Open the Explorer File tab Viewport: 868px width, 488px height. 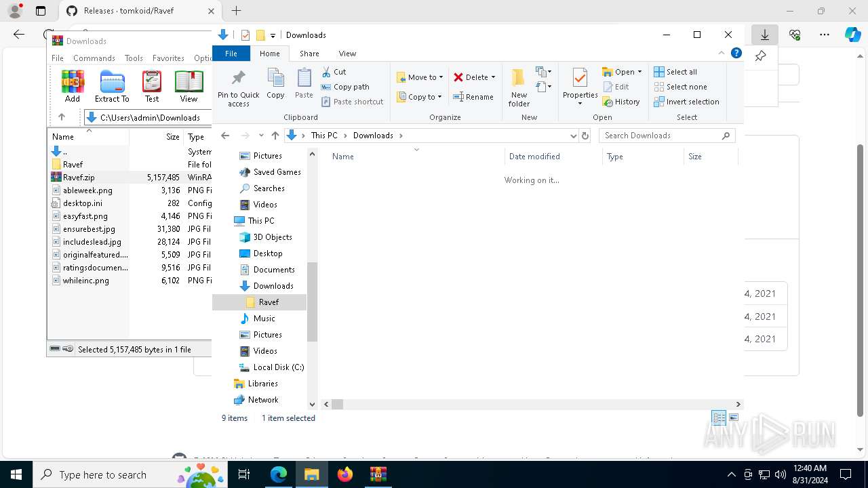tap(231, 54)
